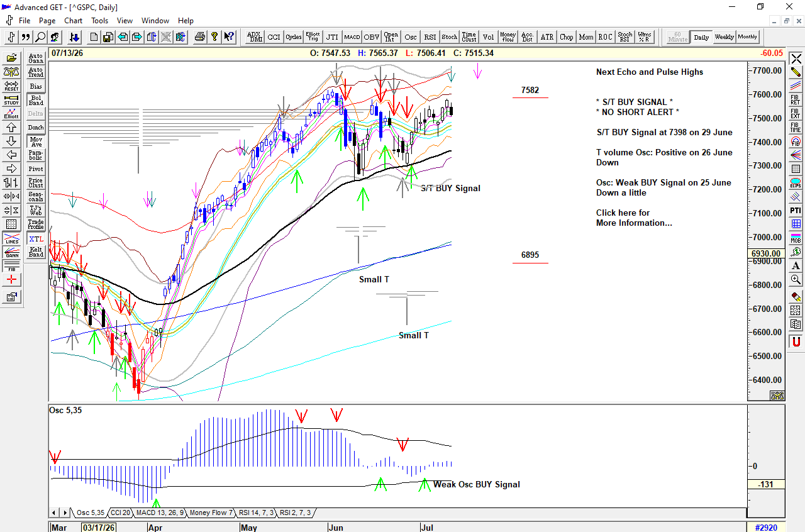Screen dimensions: 805x532
Task: Add the Stoch RSI indicator
Action: pos(625,37)
